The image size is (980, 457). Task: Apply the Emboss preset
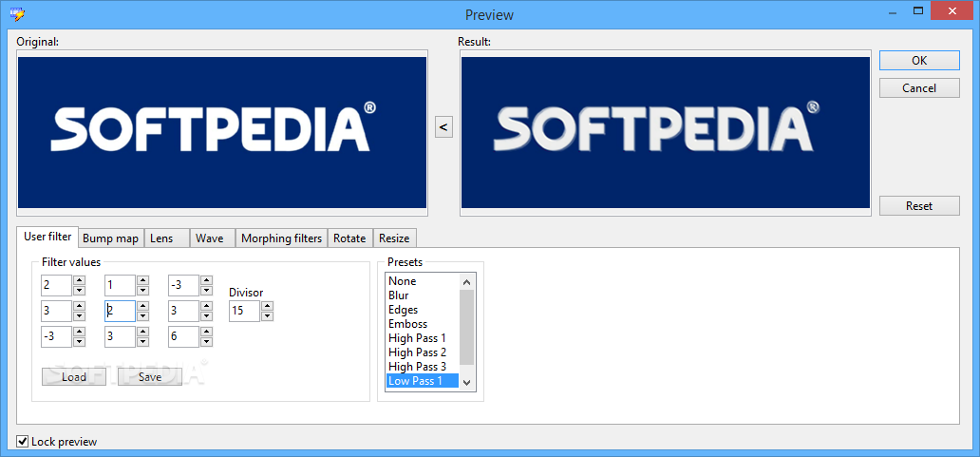(424, 324)
